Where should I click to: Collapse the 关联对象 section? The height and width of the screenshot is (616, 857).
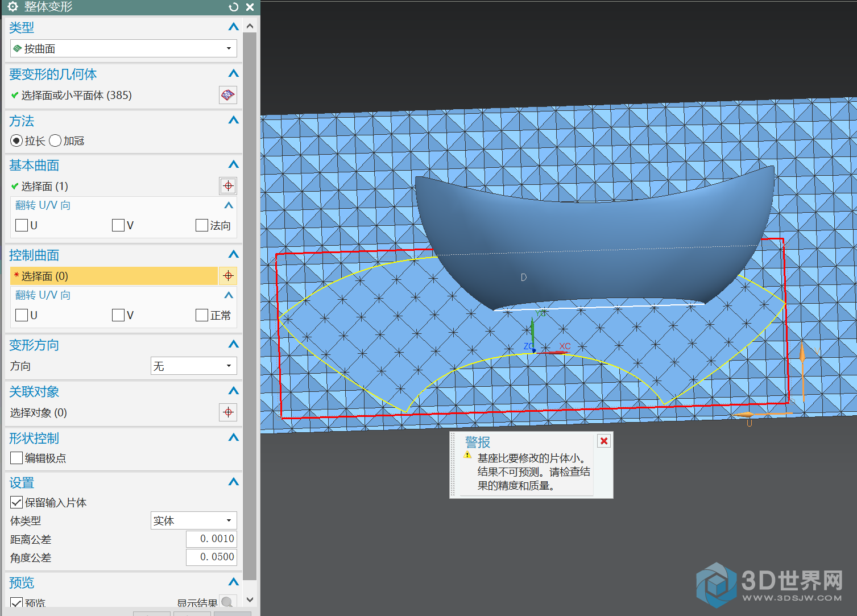click(x=233, y=391)
